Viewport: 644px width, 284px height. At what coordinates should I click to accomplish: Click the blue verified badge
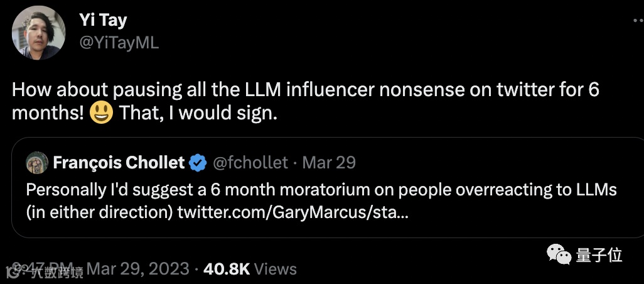tap(198, 163)
